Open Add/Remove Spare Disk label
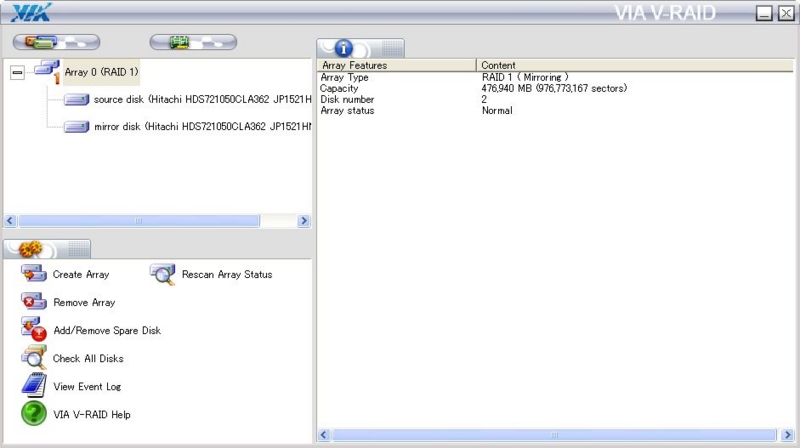Image resolution: width=800 pixels, height=448 pixels. [x=107, y=331]
